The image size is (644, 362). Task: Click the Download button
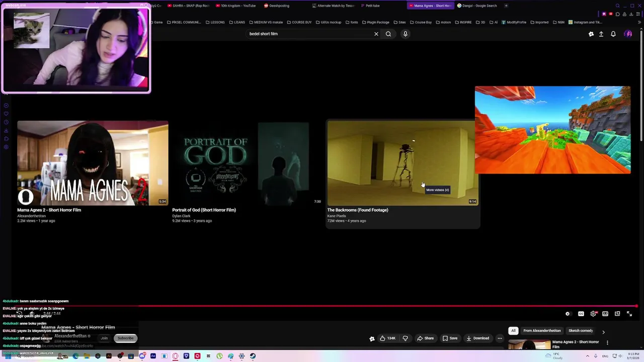(x=478, y=338)
